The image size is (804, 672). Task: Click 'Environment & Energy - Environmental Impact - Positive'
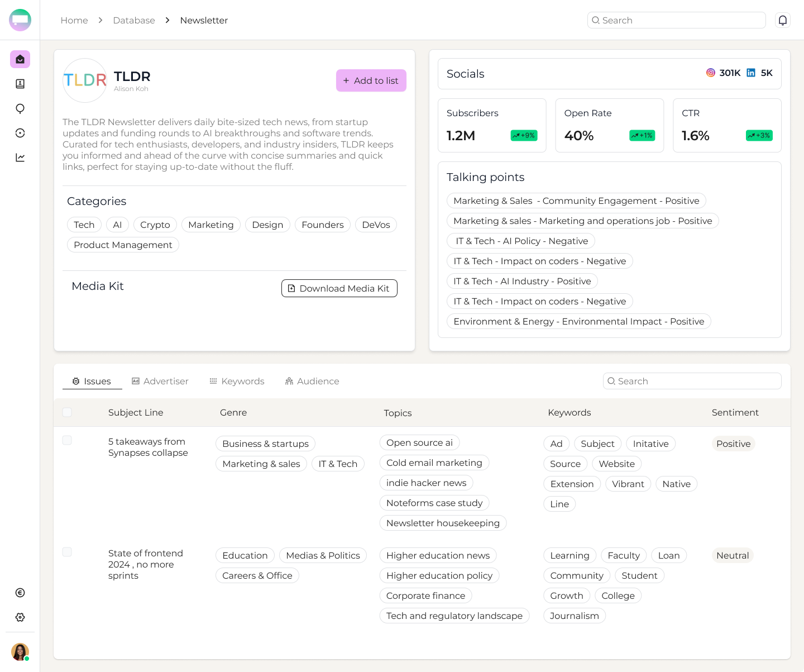click(x=579, y=321)
